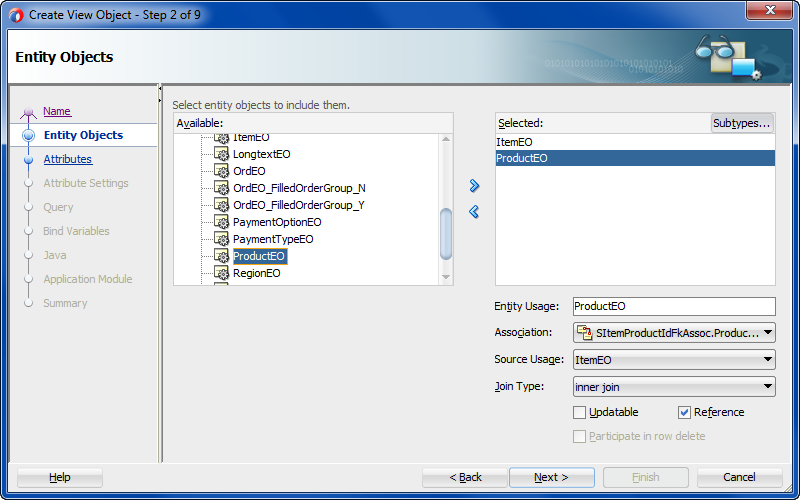Select OrdEO_FilledOrderGroup_Y in the Available list
Screen dimensions: 800x500
(299, 205)
